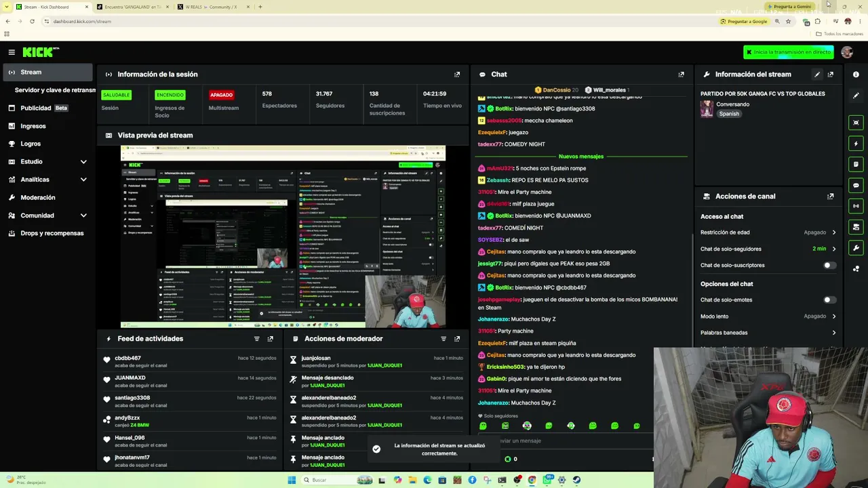Open 1JUAN_DUQUE1 link under juanjolosan suspension
The width and height of the screenshot is (868, 488).
[384, 365]
